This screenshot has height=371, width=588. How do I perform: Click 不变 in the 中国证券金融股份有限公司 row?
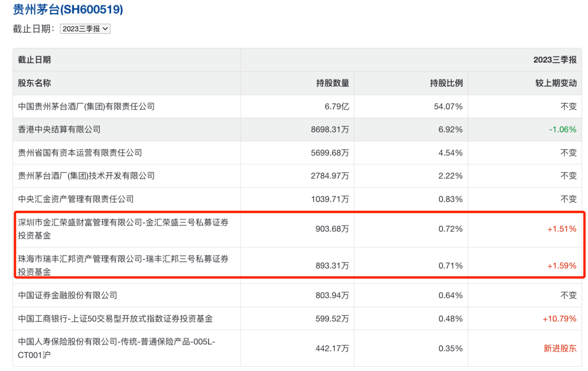[x=568, y=295]
